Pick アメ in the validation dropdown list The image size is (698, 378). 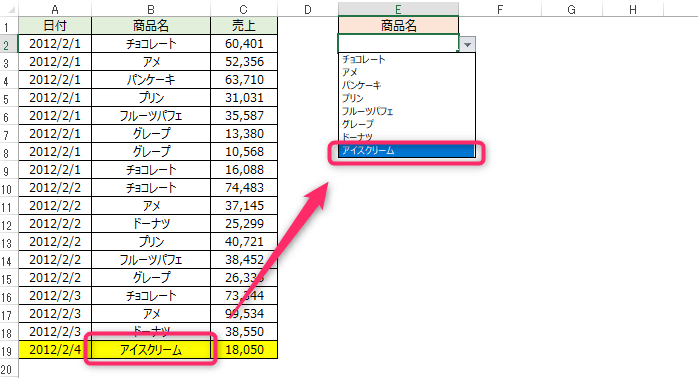click(x=406, y=72)
